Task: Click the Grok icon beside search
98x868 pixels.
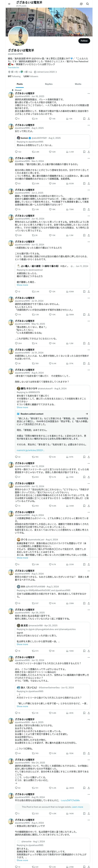Action: pyautogui.click(x=81, y=4)
